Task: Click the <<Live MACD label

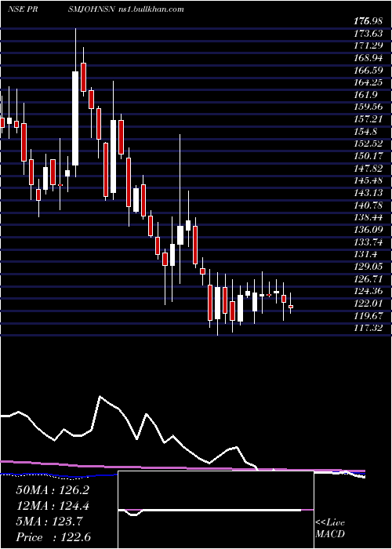Action: (x=330, y=529)
